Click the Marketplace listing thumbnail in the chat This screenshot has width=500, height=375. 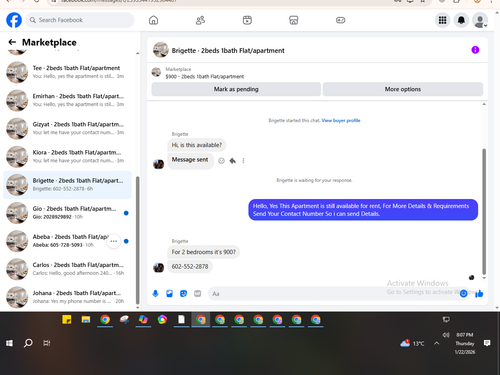(x=156, y=72)
